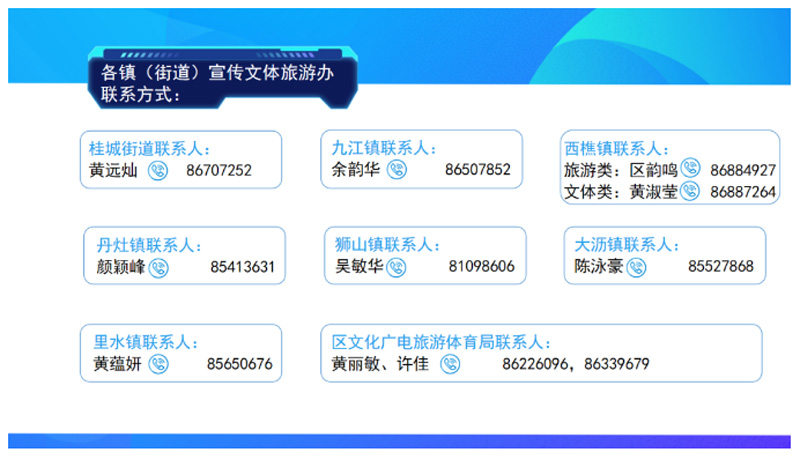The height and width of the screenshot is (467, 800).
Task: Click phone number 85527868
Action: pos(721,267)
